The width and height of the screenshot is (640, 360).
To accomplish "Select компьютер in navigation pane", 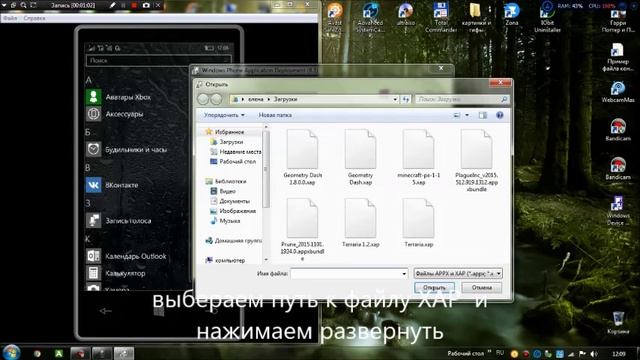I will click(x=230, y=260).
